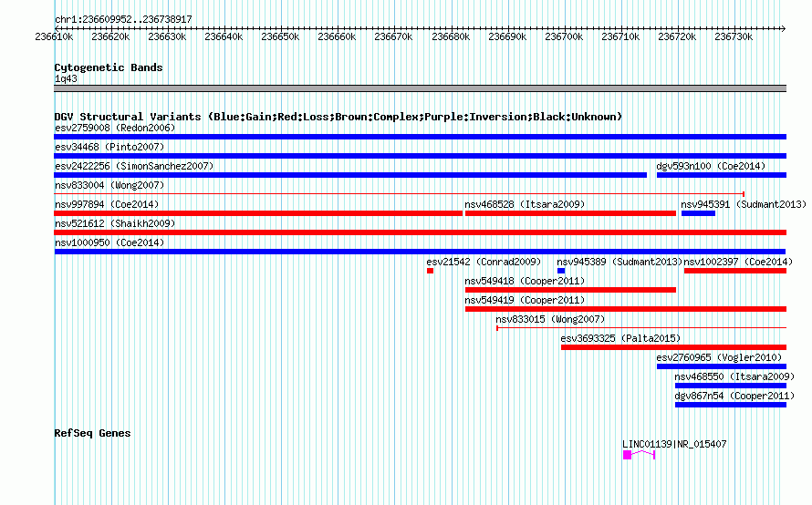Click the esv2759008 (Redon2006) gain bar
This screenshot has height=505, width=812.
point(420,137)
